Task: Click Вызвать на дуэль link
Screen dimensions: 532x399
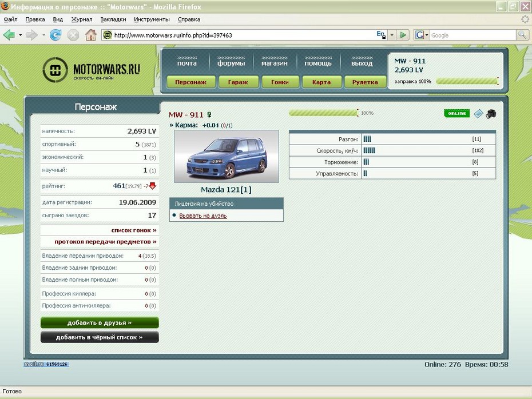Action: tap(203, 216)
